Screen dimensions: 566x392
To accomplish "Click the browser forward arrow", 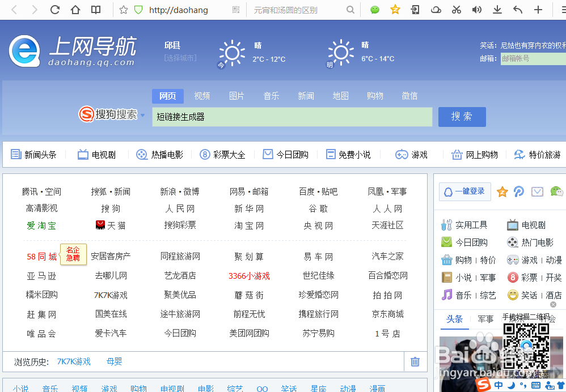I will coord(34,10).
